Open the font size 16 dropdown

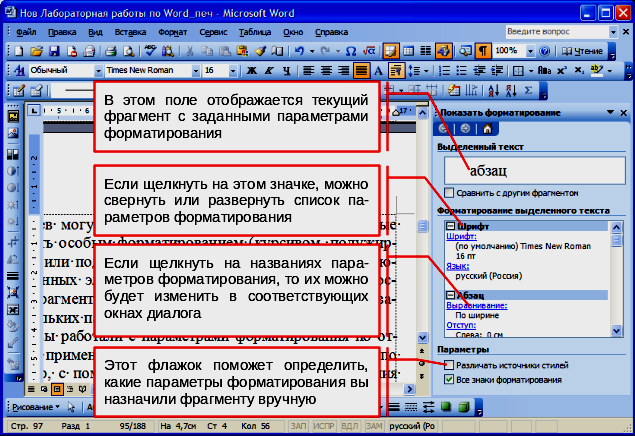(x=232, y=71)
